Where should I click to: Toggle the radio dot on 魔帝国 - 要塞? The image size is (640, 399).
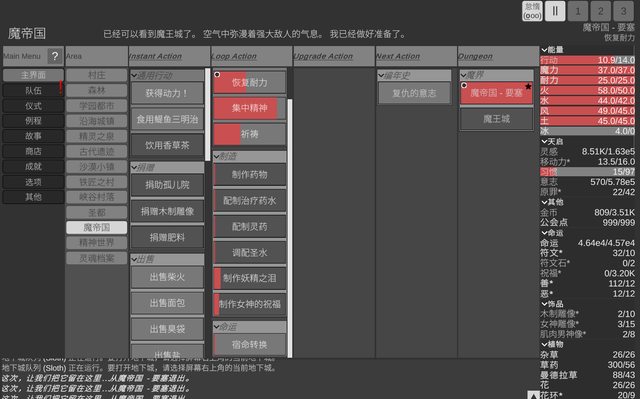pos(464,85)
